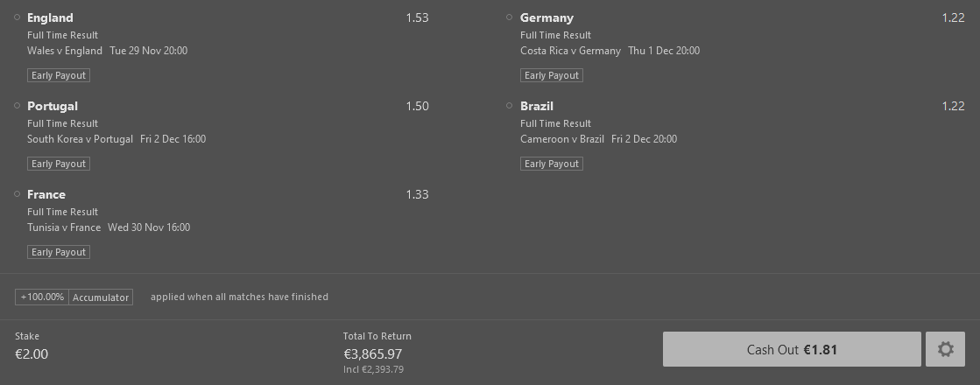
Task: Open cash out settings gear
Action: click(945, 349)
